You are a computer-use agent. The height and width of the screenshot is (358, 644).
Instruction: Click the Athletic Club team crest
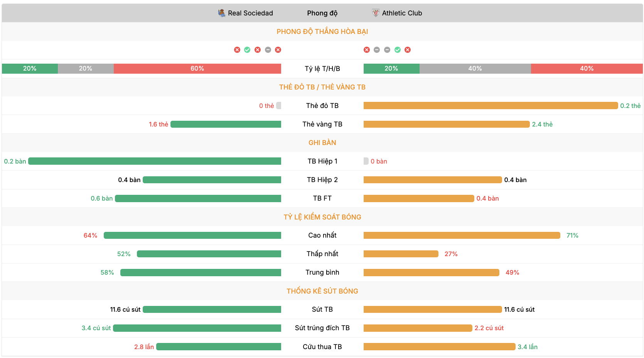(376, 13)
